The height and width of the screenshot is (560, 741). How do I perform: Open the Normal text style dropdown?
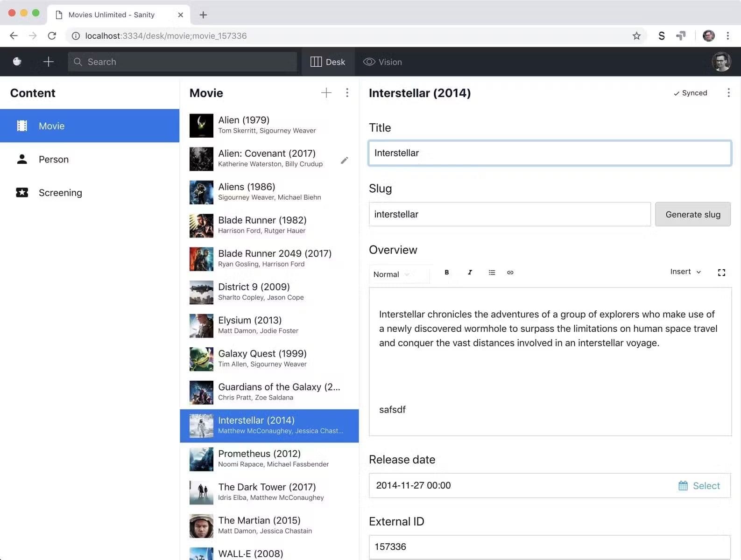pyautogui.click(x=392, y=274)
